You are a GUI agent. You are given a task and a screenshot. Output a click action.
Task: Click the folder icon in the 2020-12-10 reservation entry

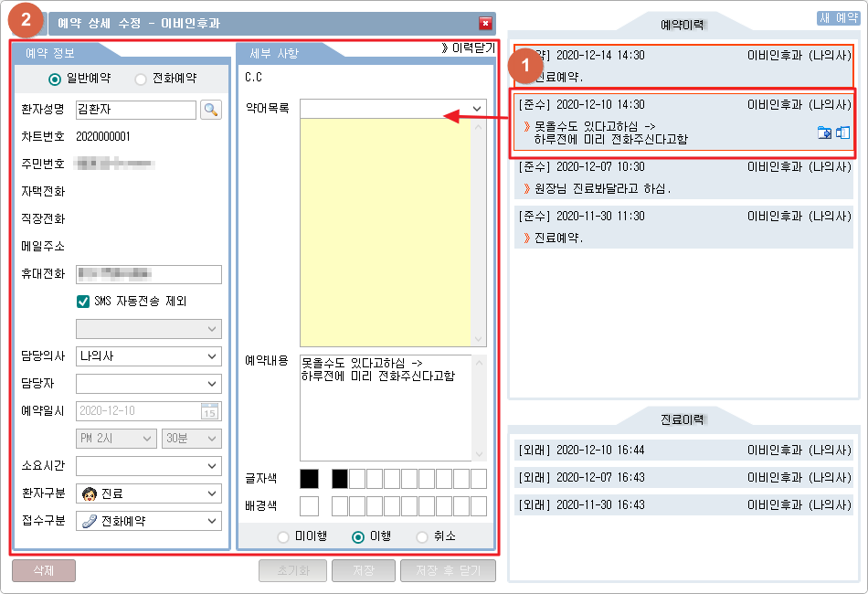coord(824,133)
